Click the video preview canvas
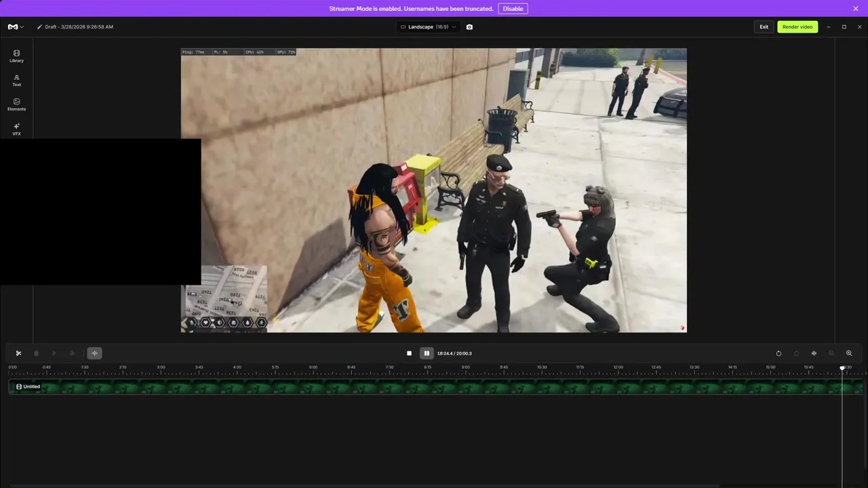 (434, 190)
